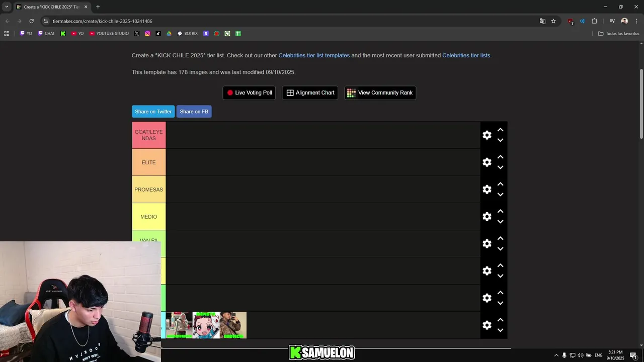Move GOAT/LEYENDAS row down with chevron
Image resolution: width=644 pixels, height=362 pixels.
point(500,140)
